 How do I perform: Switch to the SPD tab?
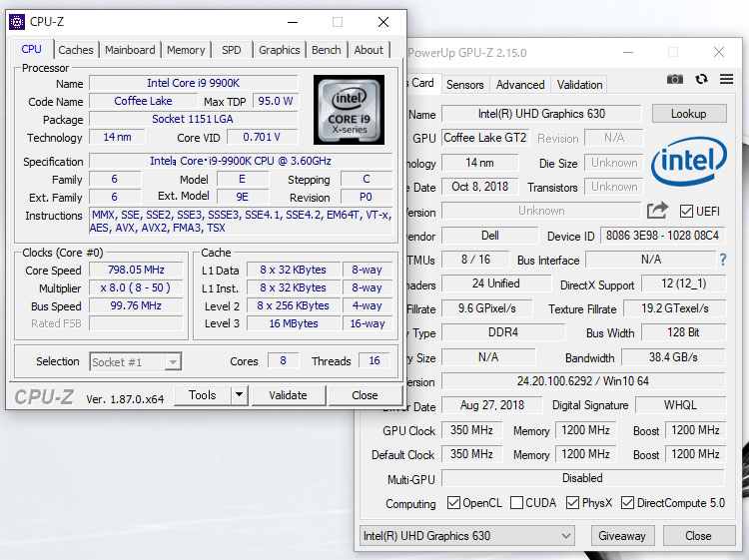[x=232, y=50]
